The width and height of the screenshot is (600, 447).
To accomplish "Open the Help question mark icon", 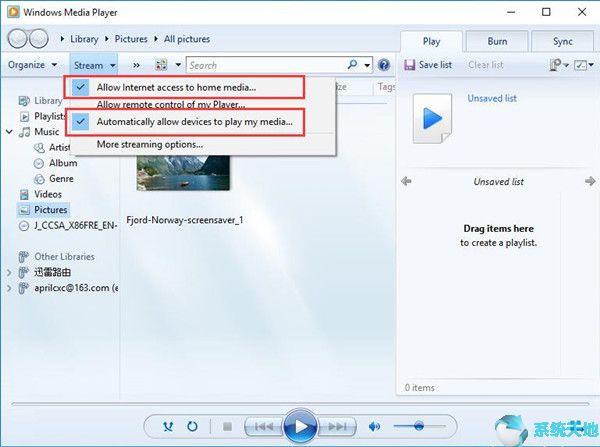I will coord(384,65).
